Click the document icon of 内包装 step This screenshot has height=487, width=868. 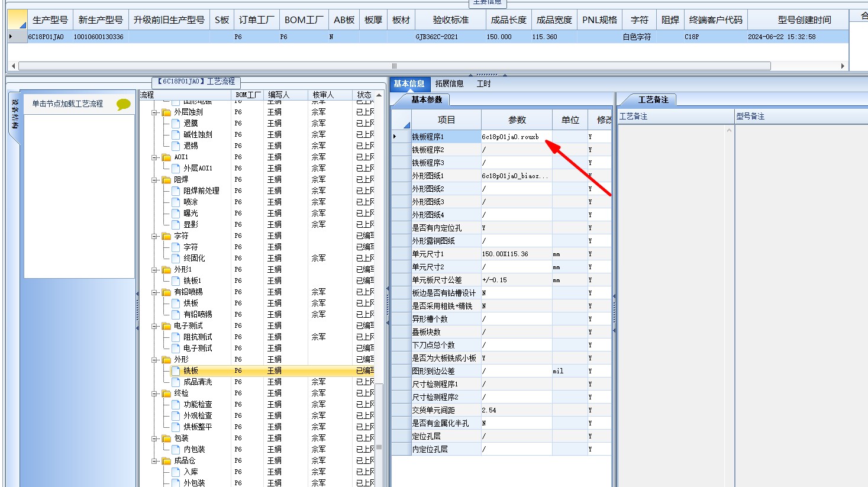coord(176,449)
